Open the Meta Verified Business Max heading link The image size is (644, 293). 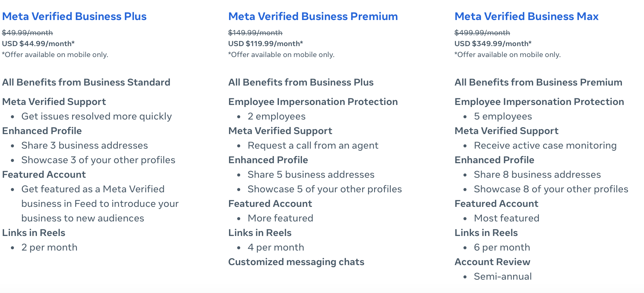(x=526, y=16)
